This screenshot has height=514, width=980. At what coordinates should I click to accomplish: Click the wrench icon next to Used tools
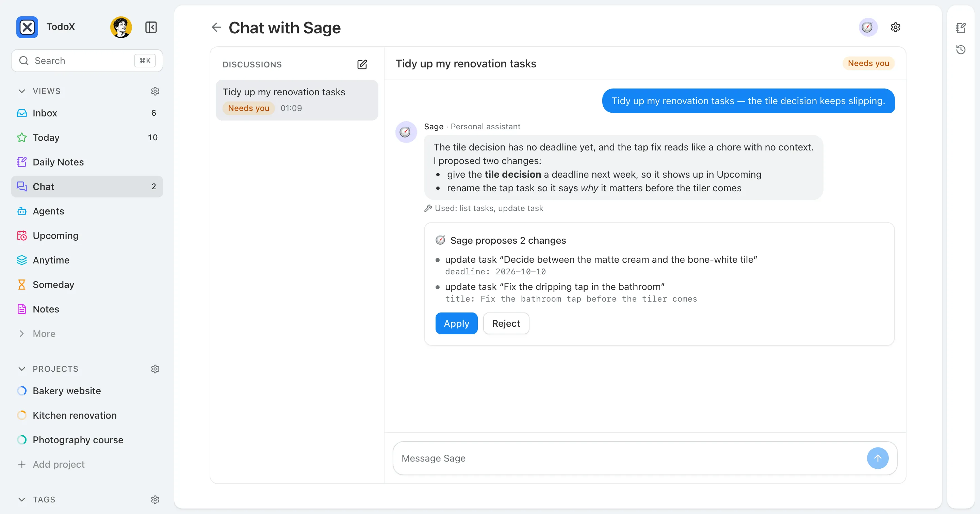pos(428,208)
